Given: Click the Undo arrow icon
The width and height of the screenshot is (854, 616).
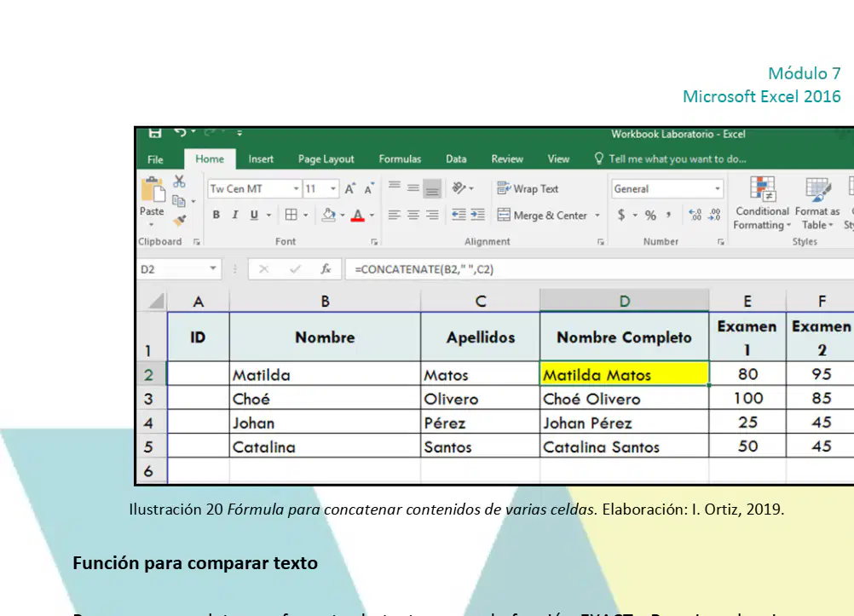Looking at the screenshot, I should click(x=181, y=132).
